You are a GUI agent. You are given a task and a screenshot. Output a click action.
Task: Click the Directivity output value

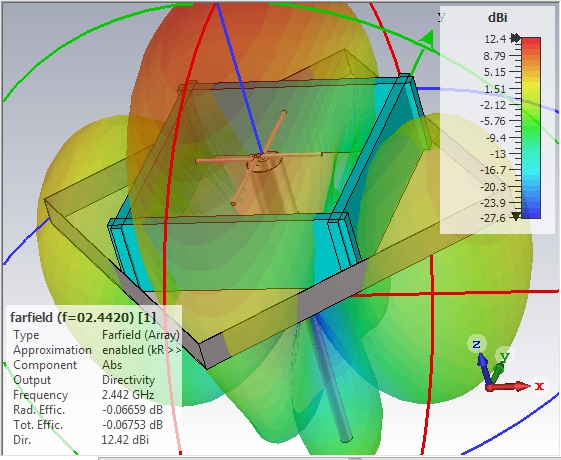(x=128, y=380)
